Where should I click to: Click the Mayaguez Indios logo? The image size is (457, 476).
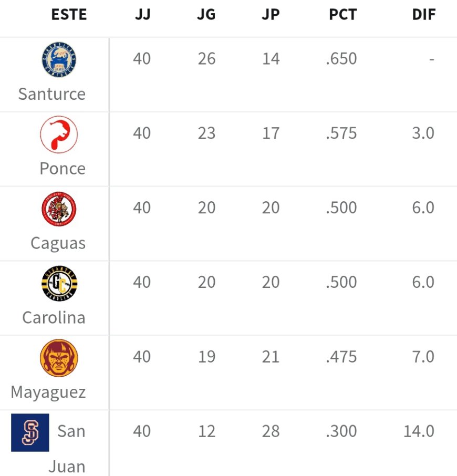[59, 358]
